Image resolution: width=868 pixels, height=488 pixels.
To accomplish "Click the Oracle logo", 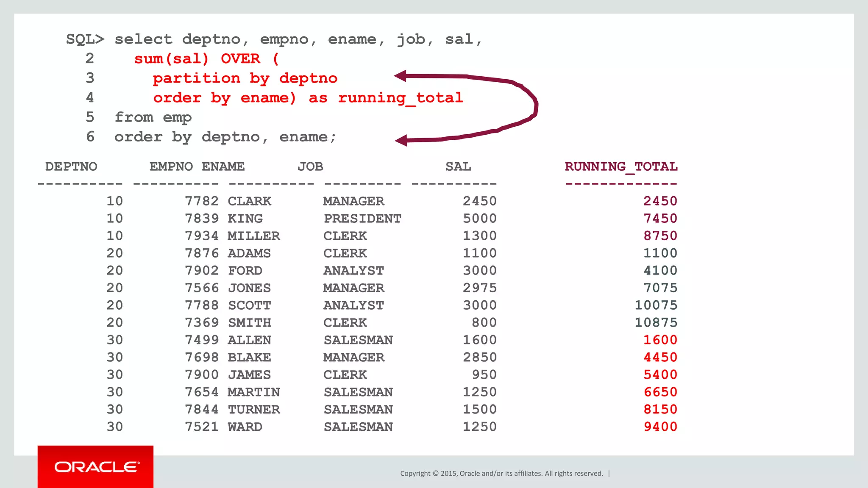I will pos(96,467).
